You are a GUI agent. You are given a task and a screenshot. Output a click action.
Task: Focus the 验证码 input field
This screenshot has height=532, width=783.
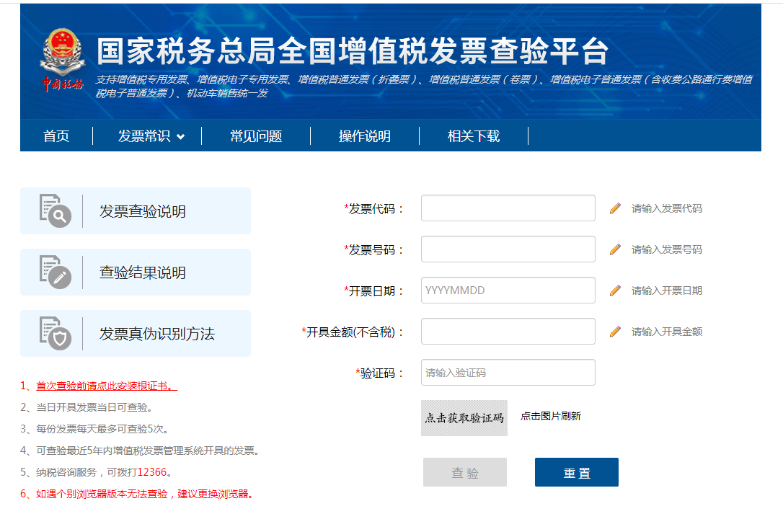tap(508, 372)
